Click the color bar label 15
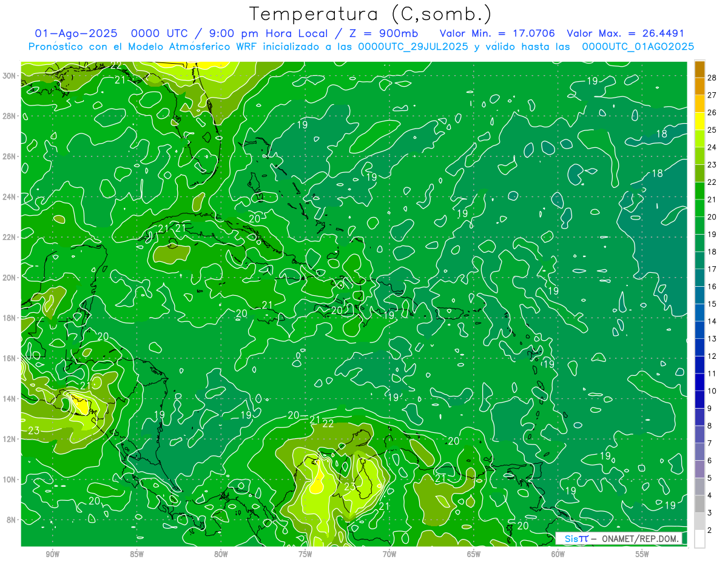 pos(712,304)
